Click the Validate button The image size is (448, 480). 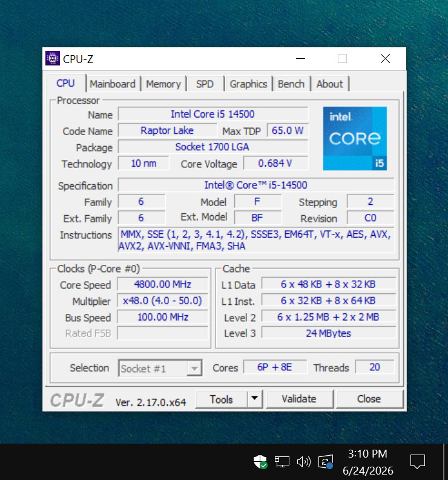coord(299,399)
